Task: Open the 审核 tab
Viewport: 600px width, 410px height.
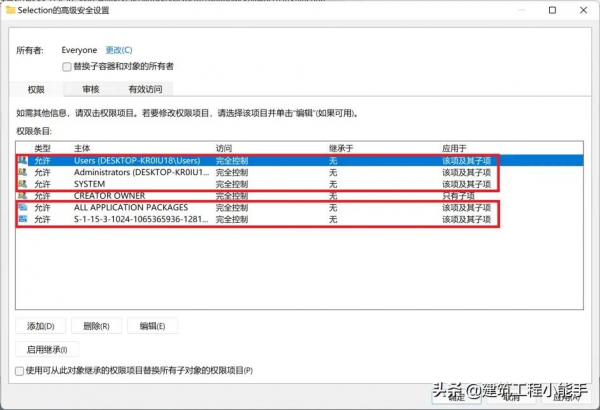Action: pos(91,89)
